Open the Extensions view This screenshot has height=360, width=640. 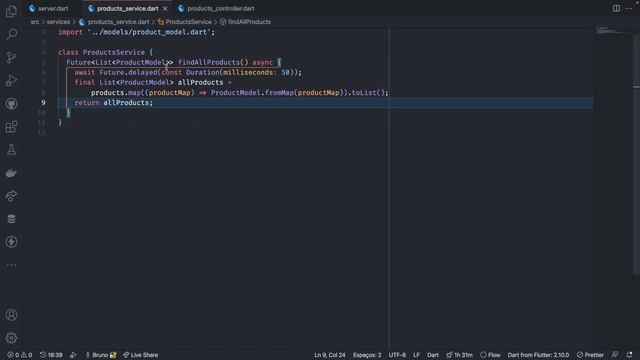11,127
